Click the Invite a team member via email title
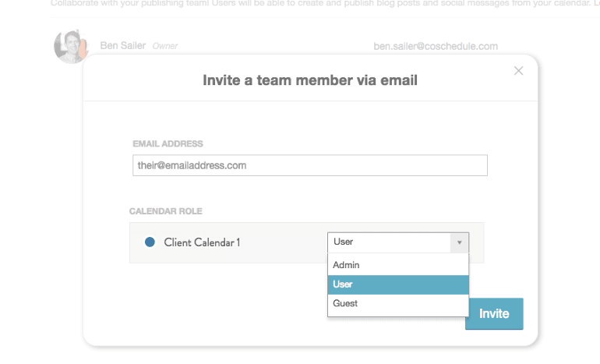This screenshot has width=600, height=364. (310, 80)
